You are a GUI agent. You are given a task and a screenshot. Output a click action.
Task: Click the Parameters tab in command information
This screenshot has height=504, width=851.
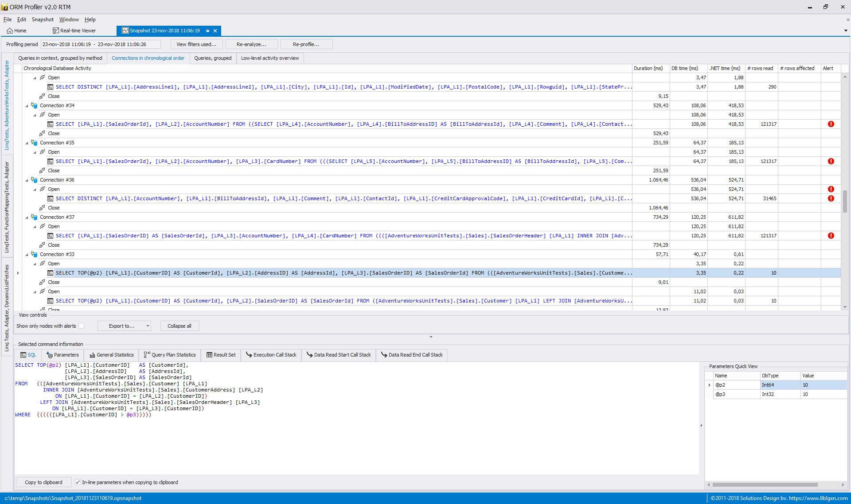tap(62, 355)
